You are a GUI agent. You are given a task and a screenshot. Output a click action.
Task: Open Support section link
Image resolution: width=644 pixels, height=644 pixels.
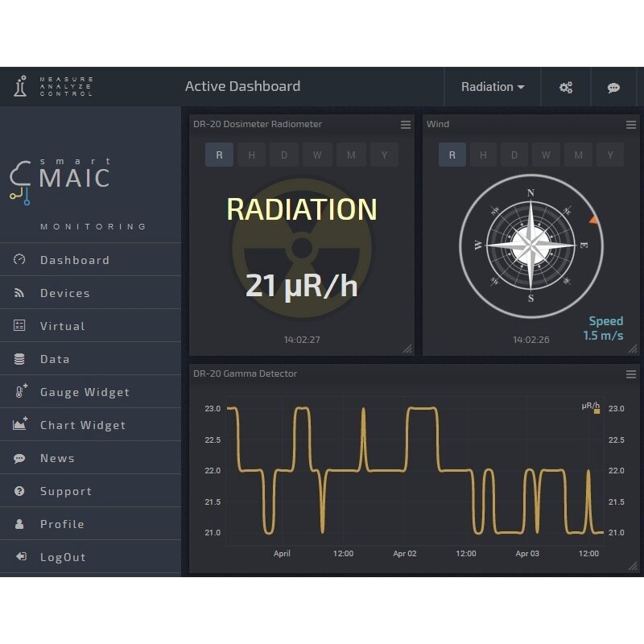[90, 491]
